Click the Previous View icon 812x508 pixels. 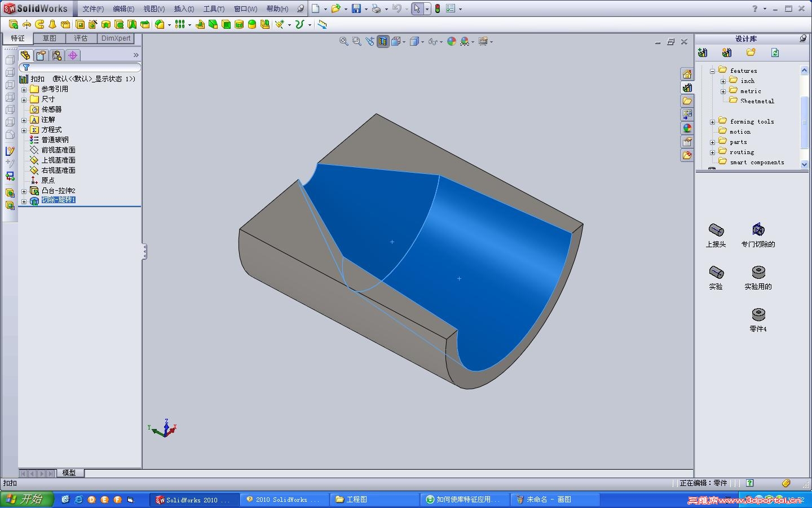pos(370,41)
